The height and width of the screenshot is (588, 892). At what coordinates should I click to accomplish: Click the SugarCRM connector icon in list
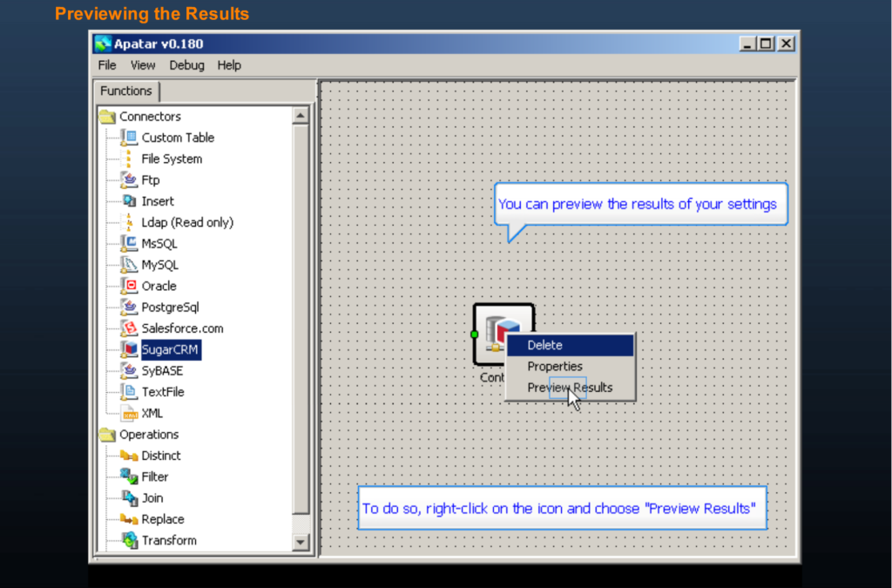pyautogui.click(x=130, y=349)
